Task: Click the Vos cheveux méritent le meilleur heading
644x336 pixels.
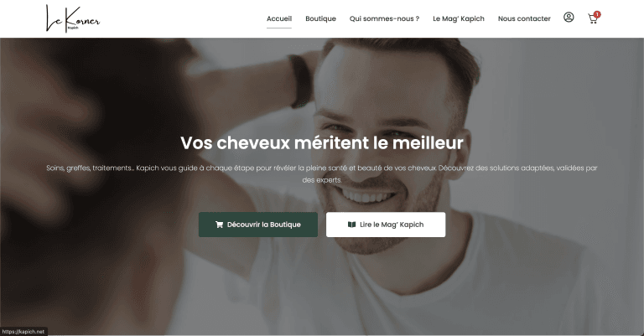Action: tap(322, 142)
